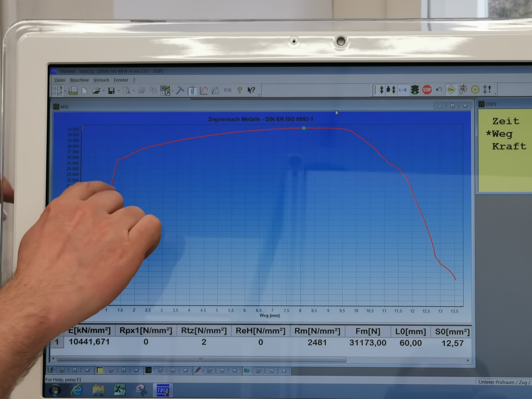Click the TSC toolbar icon
The width and height of the screenshot is (532, 399).
[228, 90]
